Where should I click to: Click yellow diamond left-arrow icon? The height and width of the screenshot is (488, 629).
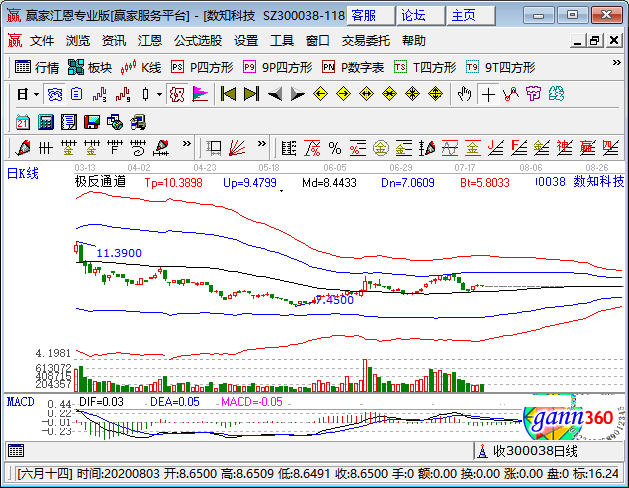point(320,94)
